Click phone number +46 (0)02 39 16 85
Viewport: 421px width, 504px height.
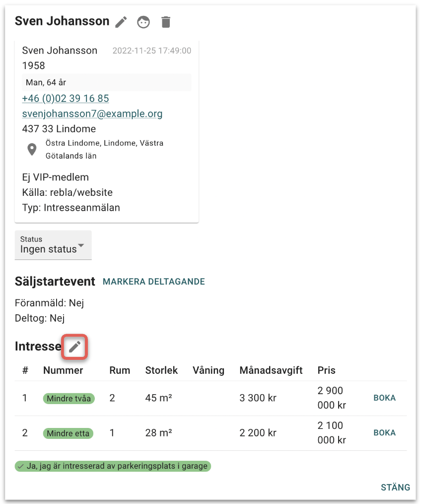[x=66, y=98]
